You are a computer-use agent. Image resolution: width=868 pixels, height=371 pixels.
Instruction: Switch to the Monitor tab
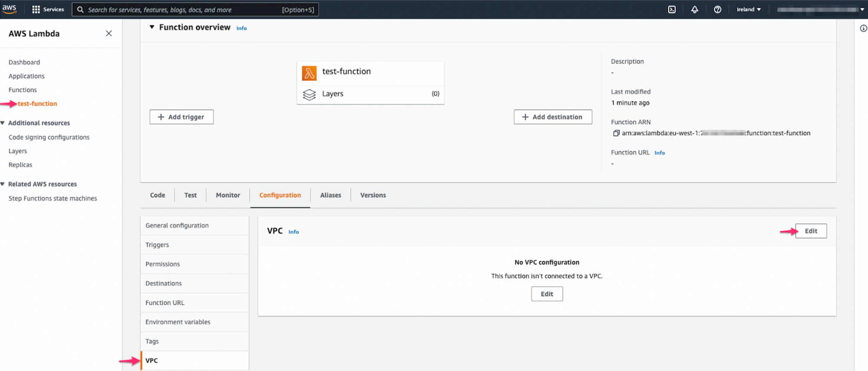point(228,195)
